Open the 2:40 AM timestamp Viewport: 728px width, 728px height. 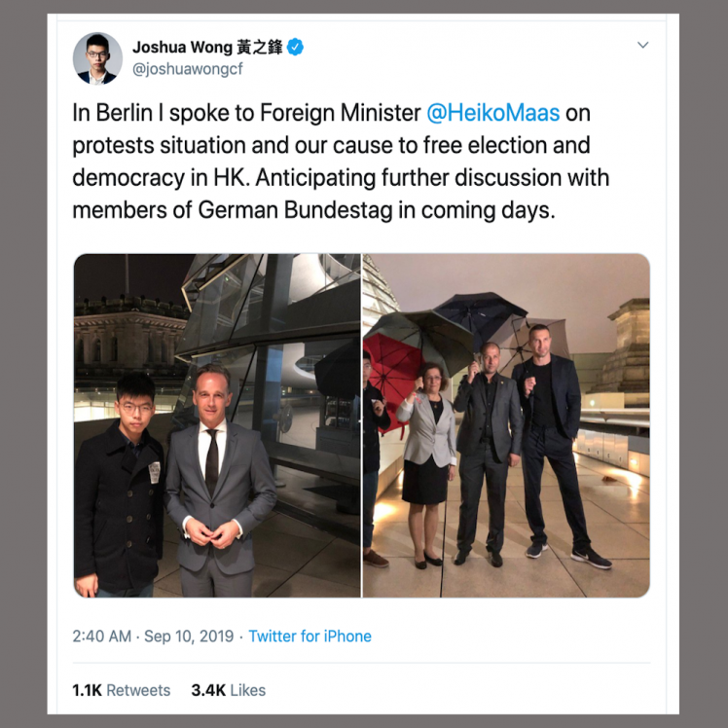point(101,637)
